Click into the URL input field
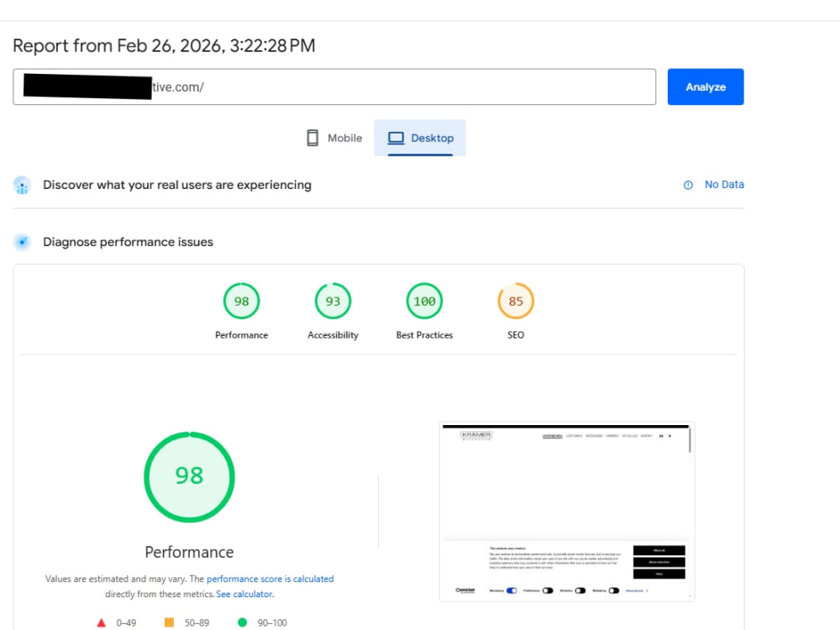Viewport: 840px width, 630px height. tap(334, 87)
